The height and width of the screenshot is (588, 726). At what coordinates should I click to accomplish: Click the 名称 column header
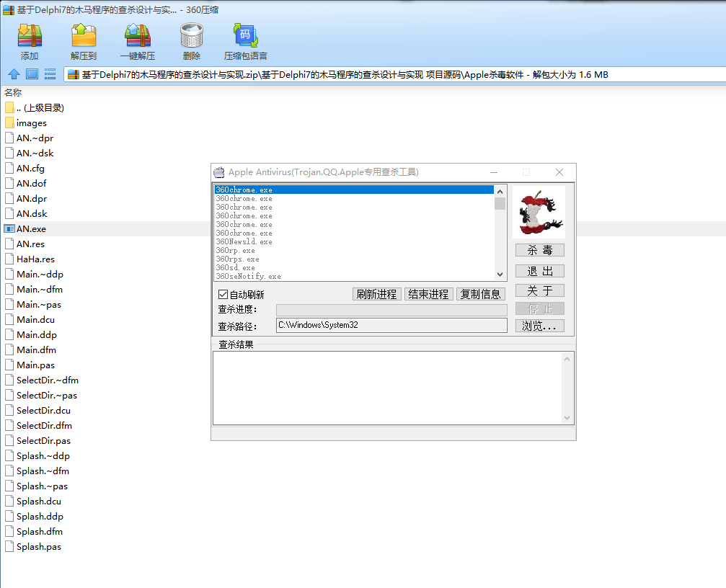click(x=13, y=92)
